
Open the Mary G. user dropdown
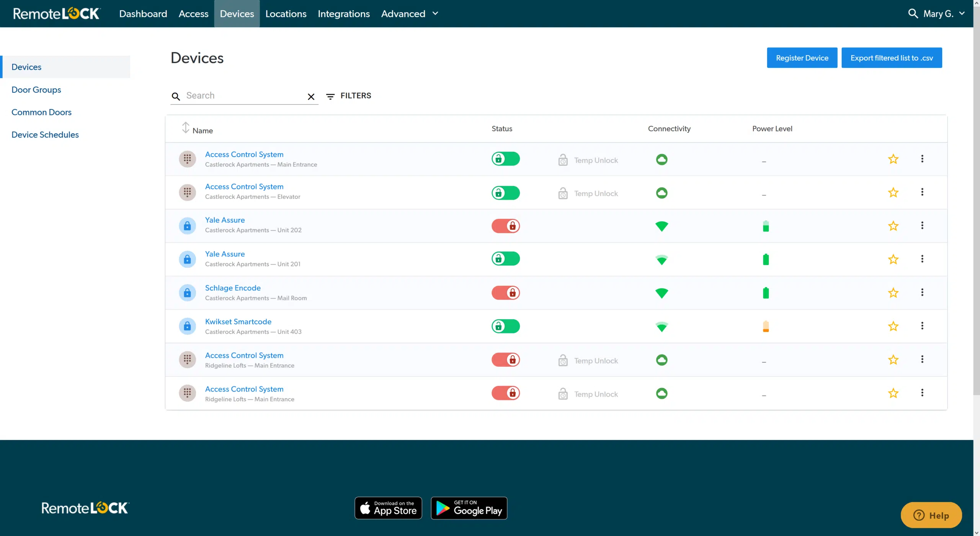pyautogui.click(x=944, y=14)
